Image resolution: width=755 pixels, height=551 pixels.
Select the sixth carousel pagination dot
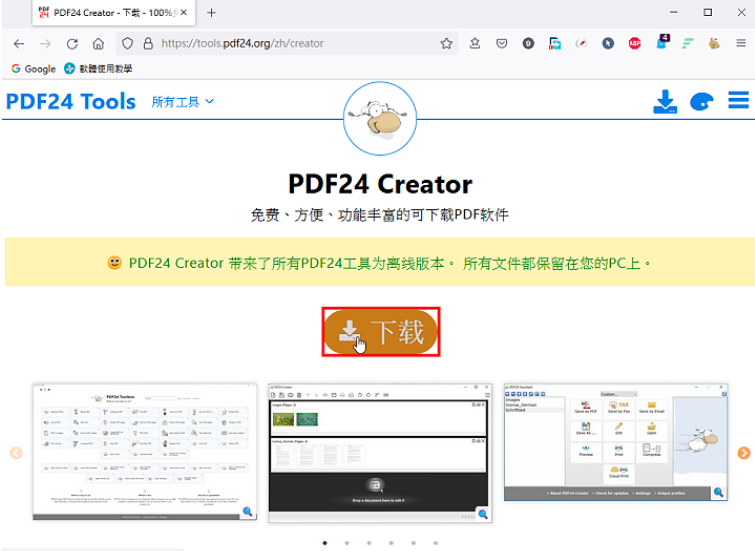pos(435,543)
